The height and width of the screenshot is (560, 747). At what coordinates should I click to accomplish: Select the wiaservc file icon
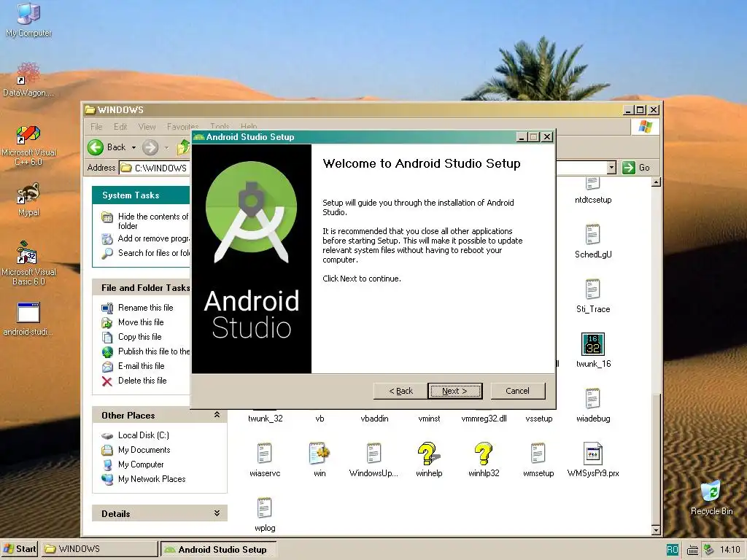pyautogui.click(x=264, y=460)
